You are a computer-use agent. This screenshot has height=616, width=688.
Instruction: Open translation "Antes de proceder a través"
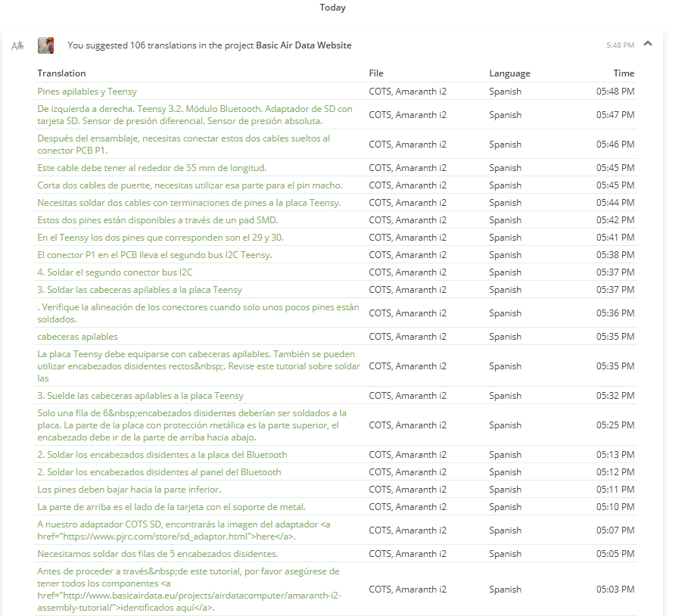coord(189,590)
